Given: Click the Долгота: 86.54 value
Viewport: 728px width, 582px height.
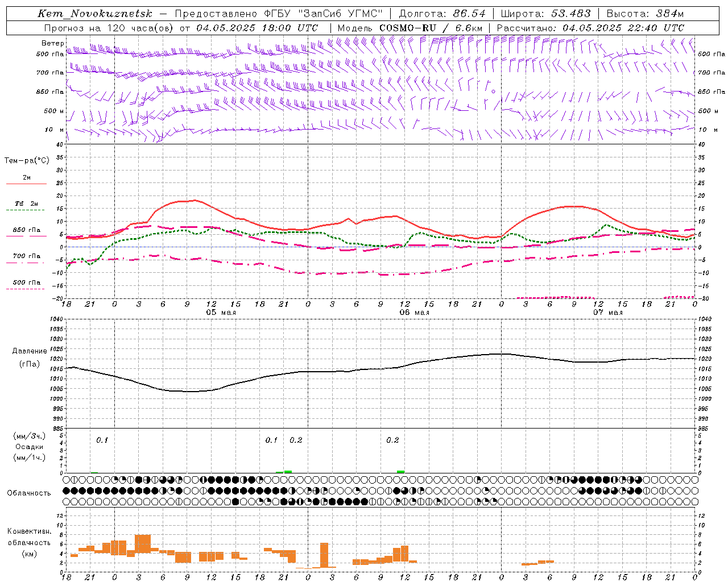Looking at the screenshot, I should click(442, 14).
